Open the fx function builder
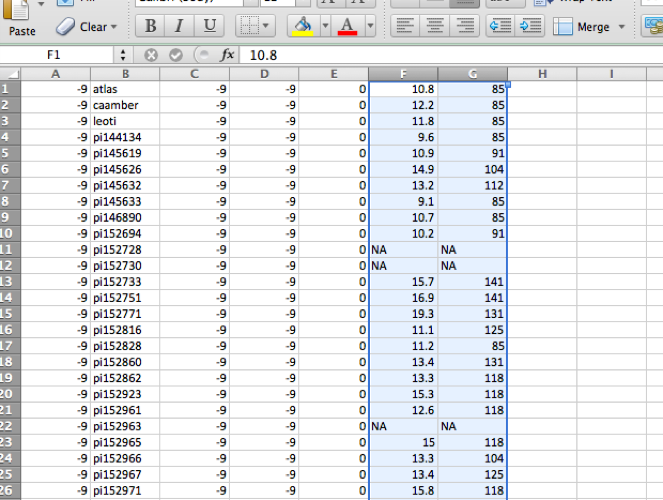Image resolution: width=663 pixels, height=500 pixels. pyautogui.click(x=227, y=55)
